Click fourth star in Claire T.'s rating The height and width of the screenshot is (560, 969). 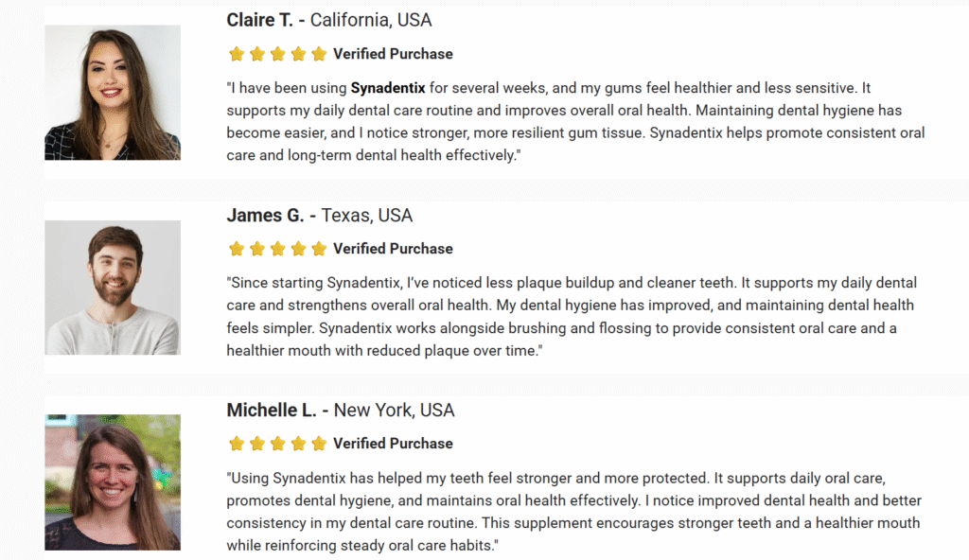(x=299, y=54)
